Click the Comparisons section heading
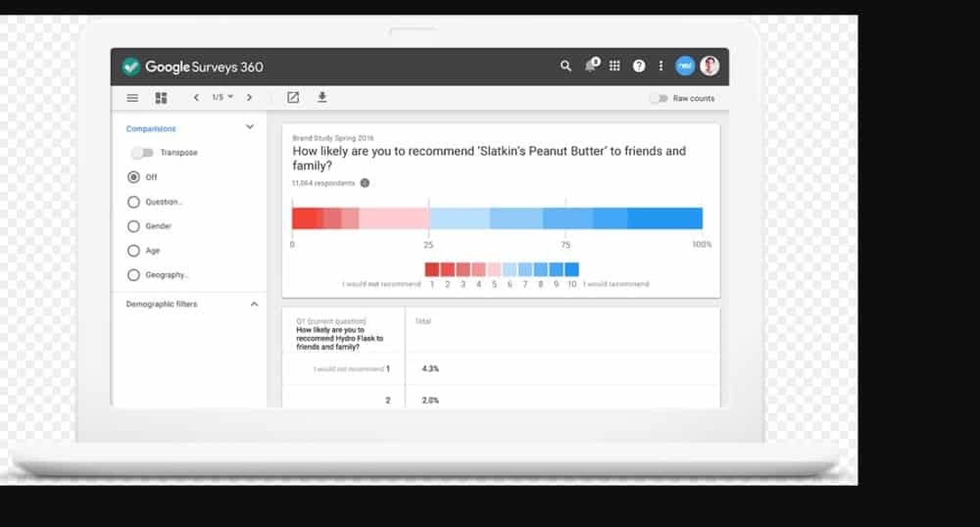Viewport: 980px width, 527px height. (151, 128)
